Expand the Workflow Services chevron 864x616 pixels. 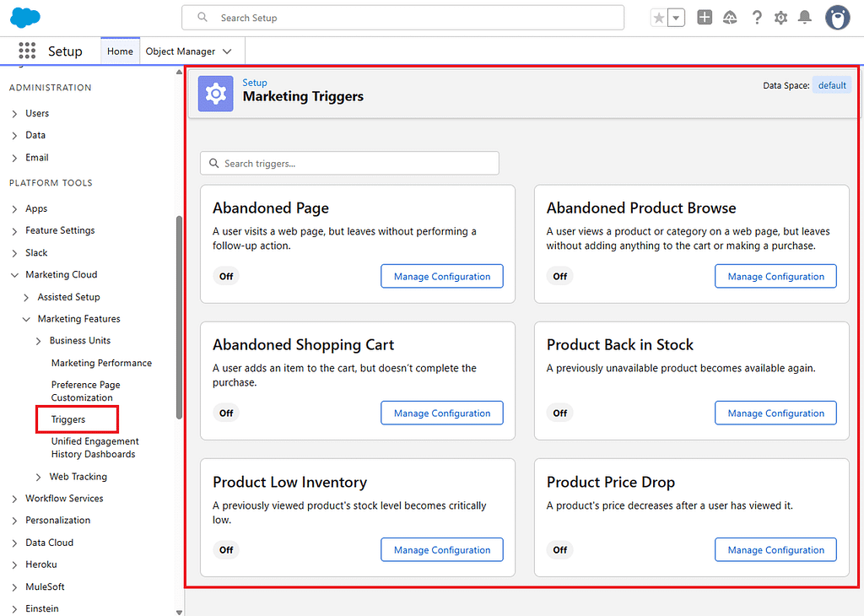pyautogui.click(x=14, y=499)
